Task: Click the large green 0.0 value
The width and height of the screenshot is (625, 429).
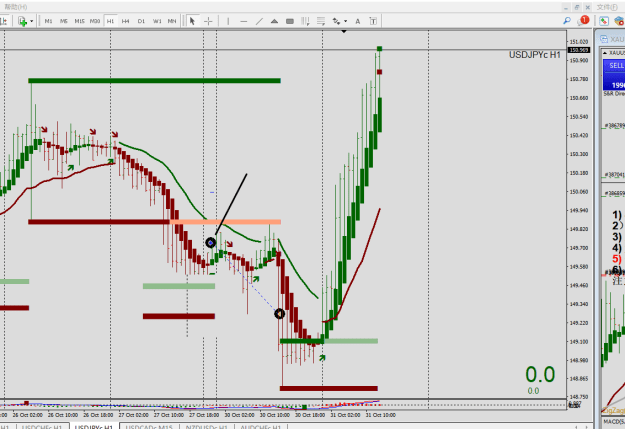Action: [x=540, y=375]
